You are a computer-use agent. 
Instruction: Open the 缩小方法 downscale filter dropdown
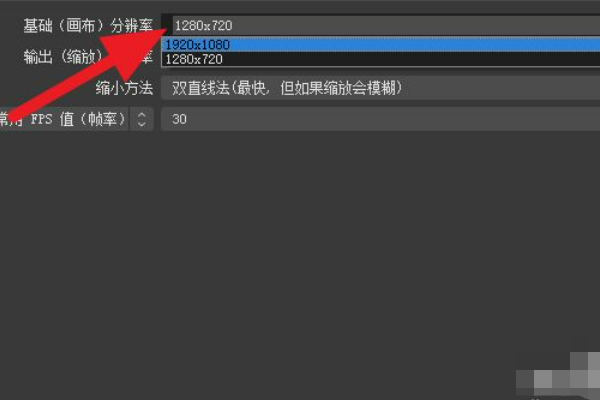[381, 88]
